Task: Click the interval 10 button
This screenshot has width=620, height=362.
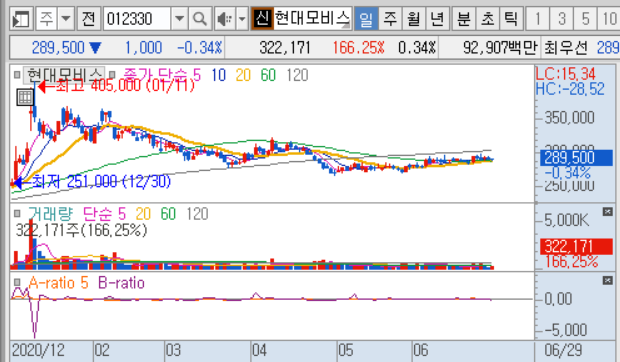Action: tap(608, 18)
